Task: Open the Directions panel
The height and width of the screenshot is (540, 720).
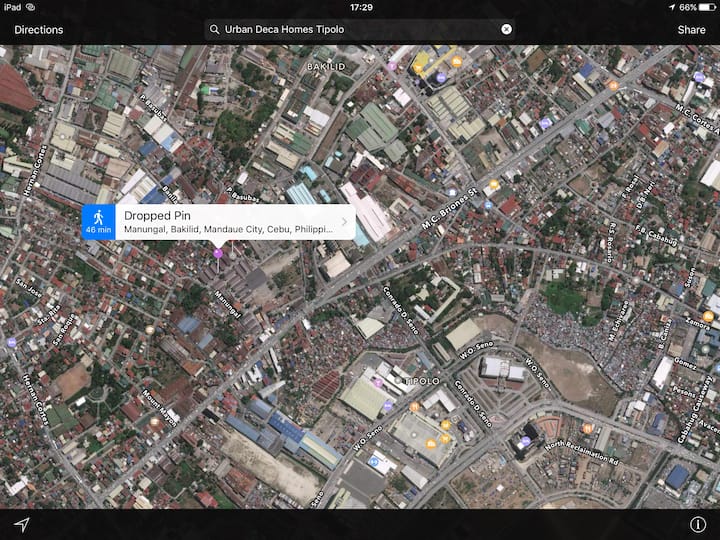Action: (38, 30)
